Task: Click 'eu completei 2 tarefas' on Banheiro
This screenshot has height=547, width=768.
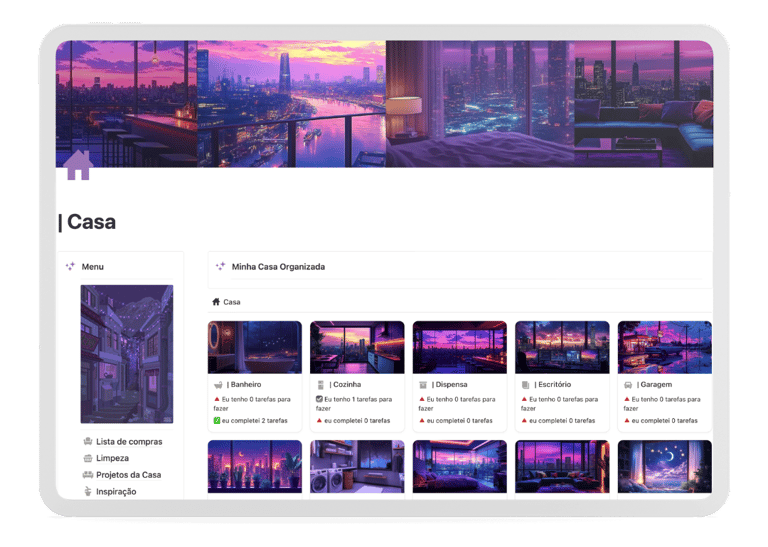Action: [255, 420]
